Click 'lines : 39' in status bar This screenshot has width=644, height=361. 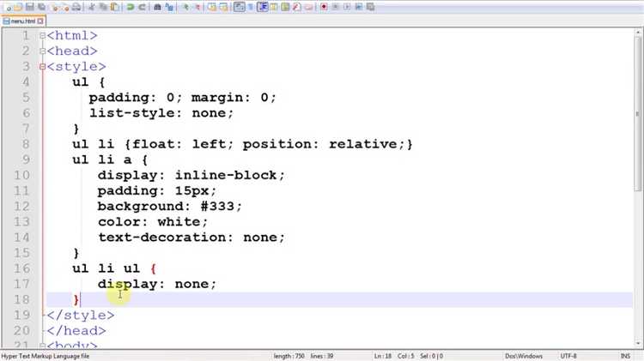pos(322,356)
